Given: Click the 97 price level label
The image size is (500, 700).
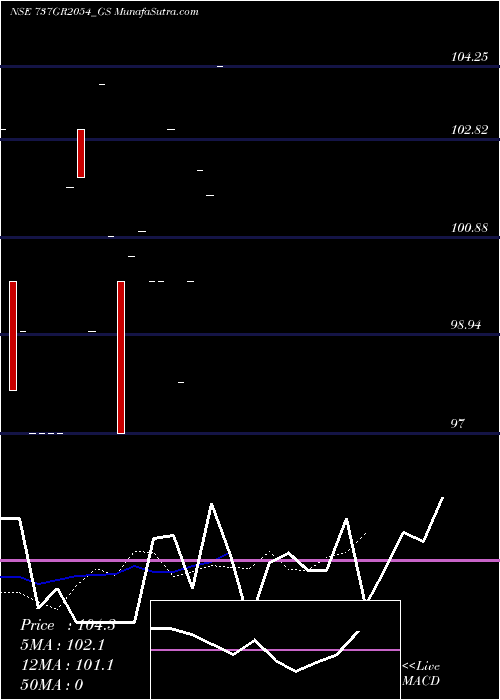Looking at the screenshot, I should (x=458, y=424).
